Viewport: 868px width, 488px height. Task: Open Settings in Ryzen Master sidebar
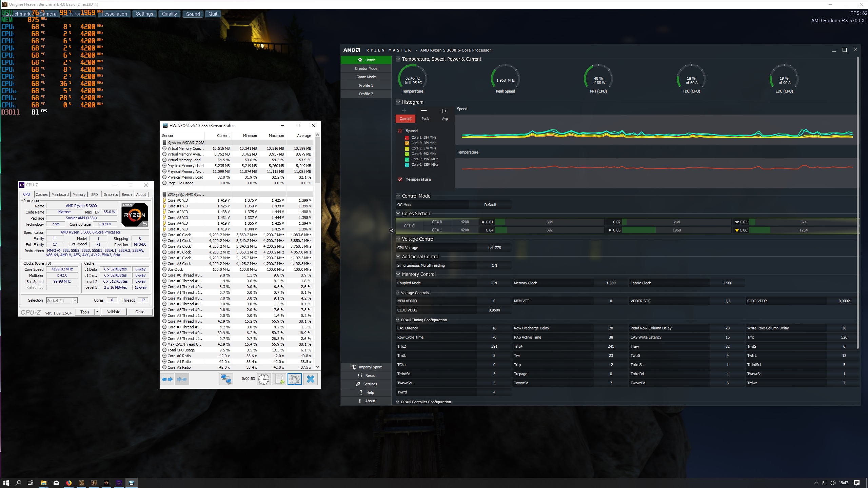(x=366, y=384)
